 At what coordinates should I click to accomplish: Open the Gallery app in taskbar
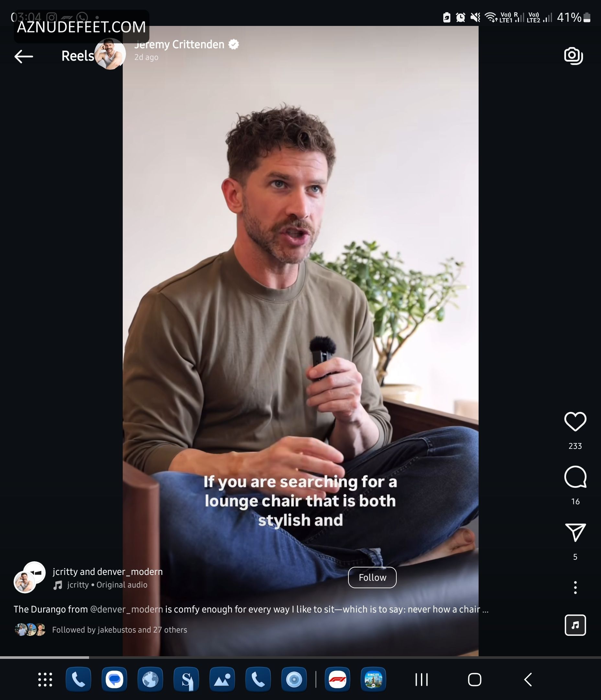click(222, 679)
